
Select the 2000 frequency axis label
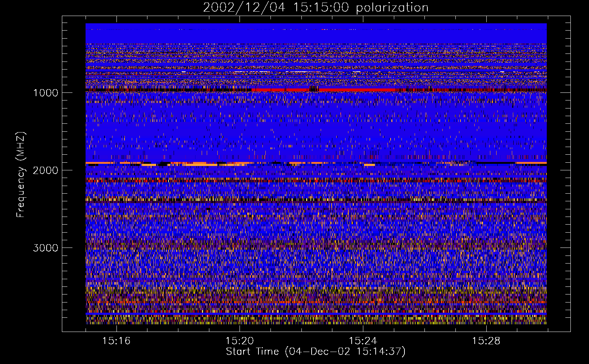click(x=46, y=170)
